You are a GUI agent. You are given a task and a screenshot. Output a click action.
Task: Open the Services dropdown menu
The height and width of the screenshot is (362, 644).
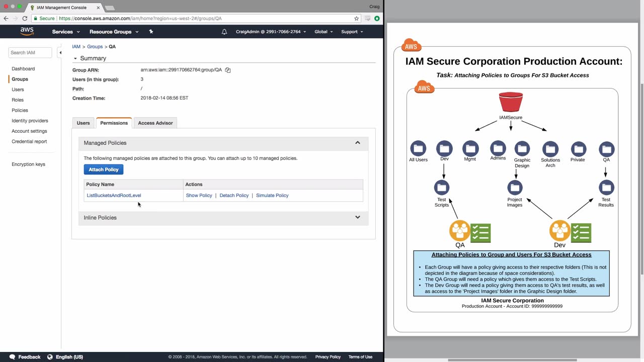pos(66,32)
